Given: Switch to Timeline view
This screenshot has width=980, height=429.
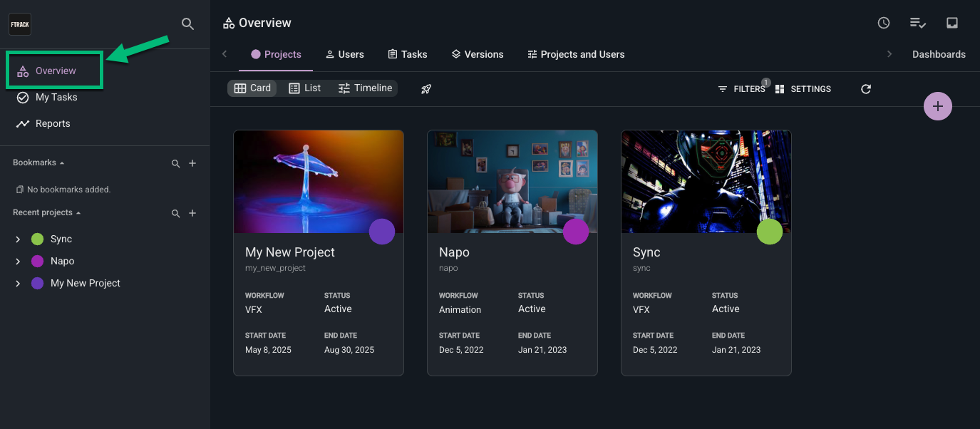Looking at the screenshot, I should click(365, 88).
